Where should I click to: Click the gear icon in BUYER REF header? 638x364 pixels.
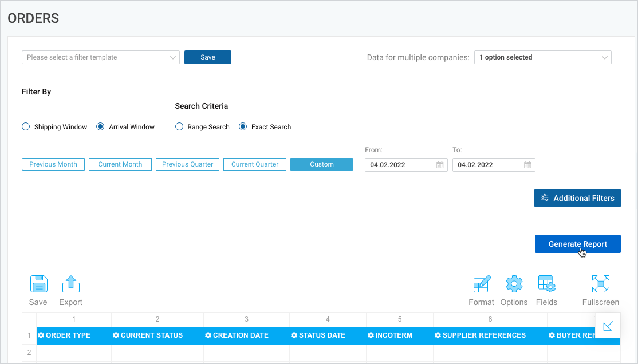(x=552, y=335)
